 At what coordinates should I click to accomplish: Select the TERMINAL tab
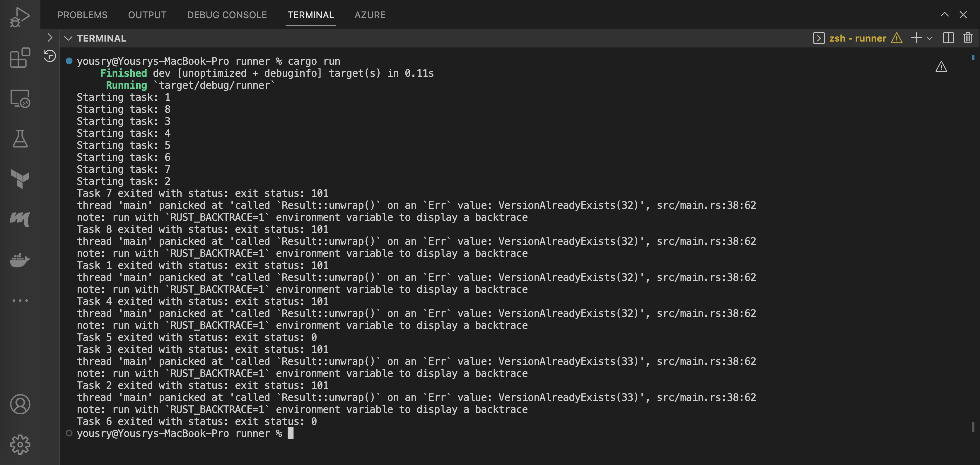click(x=310, y=15)
